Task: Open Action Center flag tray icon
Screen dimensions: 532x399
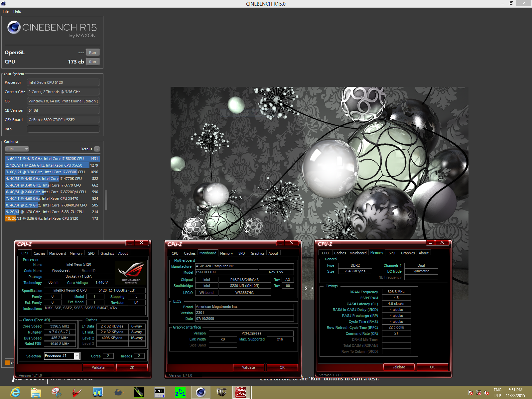Action: (470, 393)
